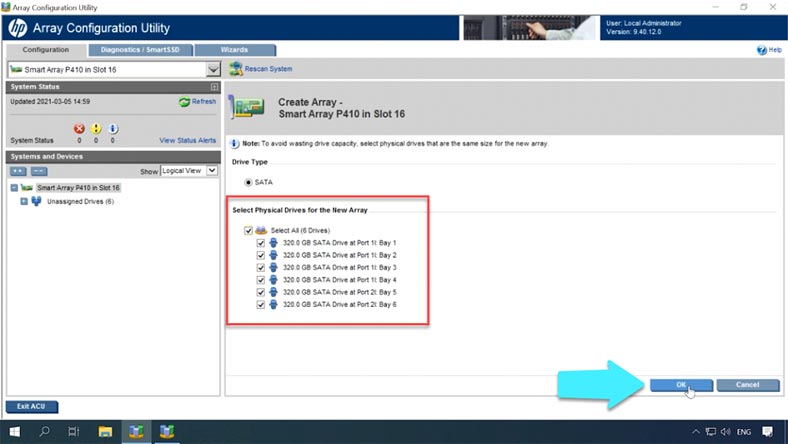This screenshot has height=444, width=788.
Task: Click the Refresh status icon
Action: tap(184, 102)
